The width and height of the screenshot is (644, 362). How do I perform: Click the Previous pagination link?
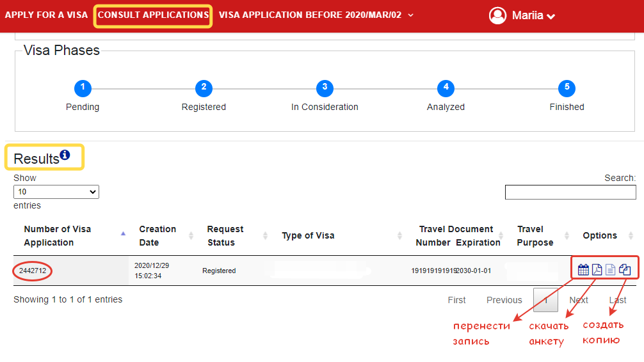click(x=504, y=300)
